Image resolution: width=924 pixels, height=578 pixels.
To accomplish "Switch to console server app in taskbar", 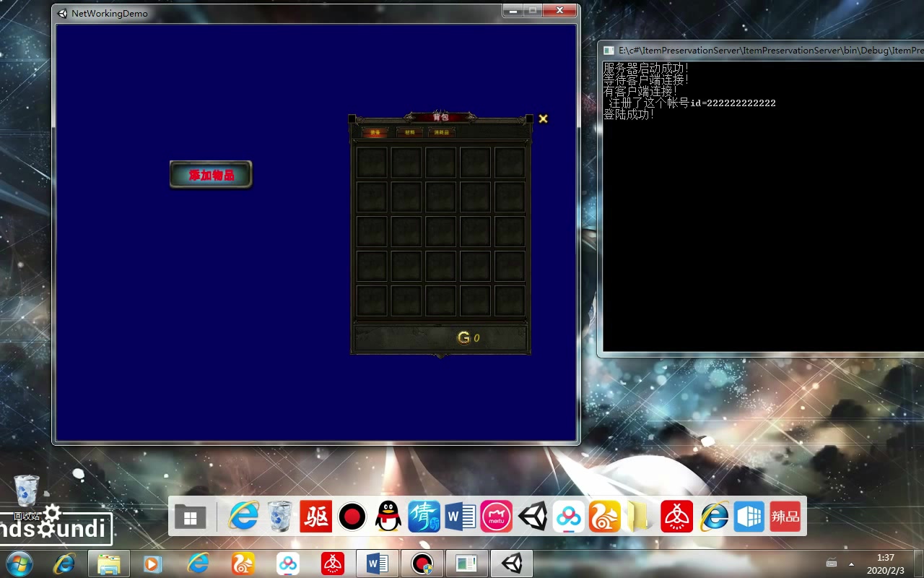I will [467, 564].
